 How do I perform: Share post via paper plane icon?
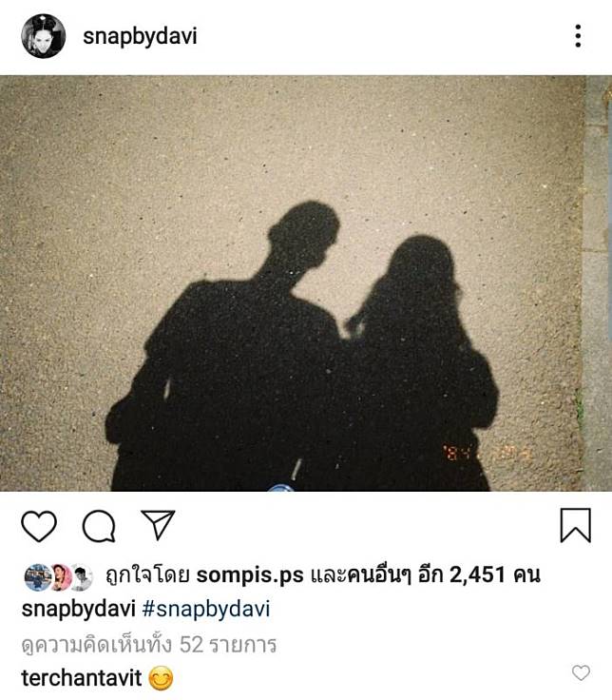(158, 525)
